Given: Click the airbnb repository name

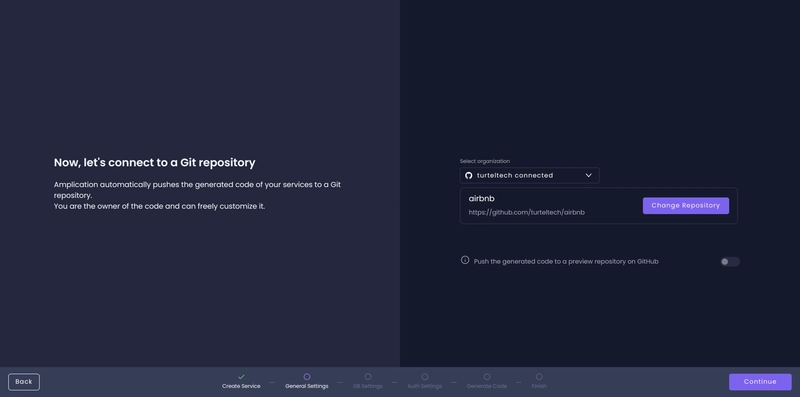Looking at the screenshot, I should point(482,198).
